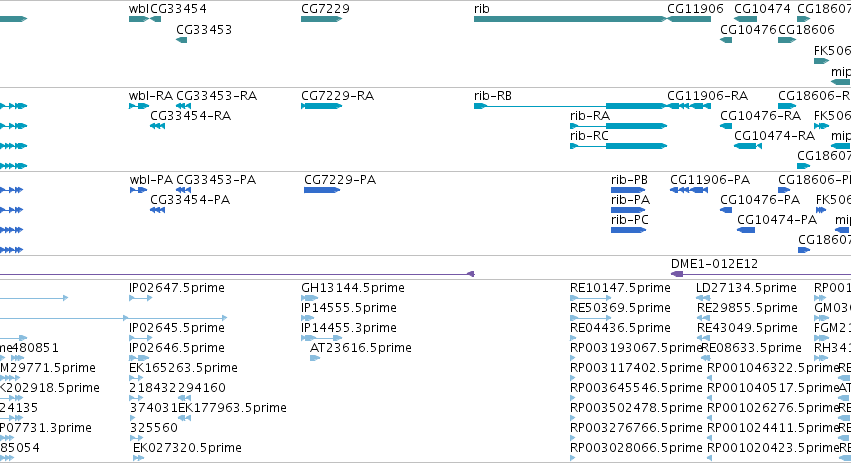Select the CG33454-PA protein label
The image size is (851, 463).
pos(190,200)
